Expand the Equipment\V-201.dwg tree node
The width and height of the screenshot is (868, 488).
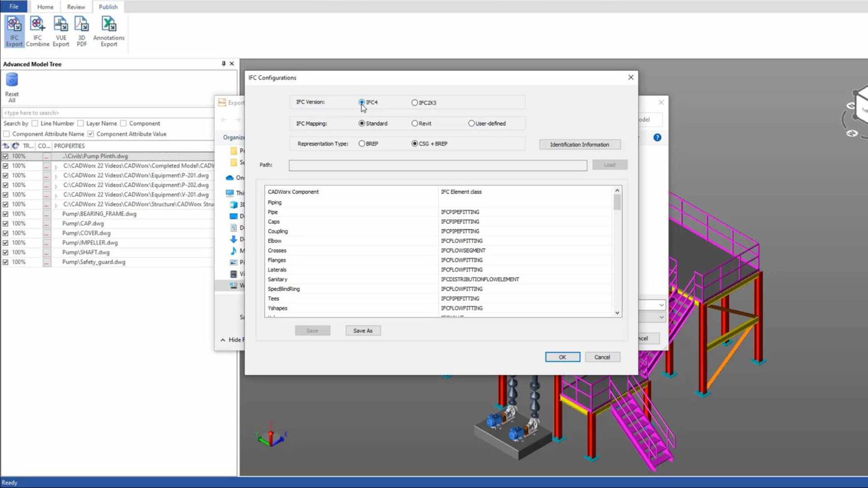[56, 195]
